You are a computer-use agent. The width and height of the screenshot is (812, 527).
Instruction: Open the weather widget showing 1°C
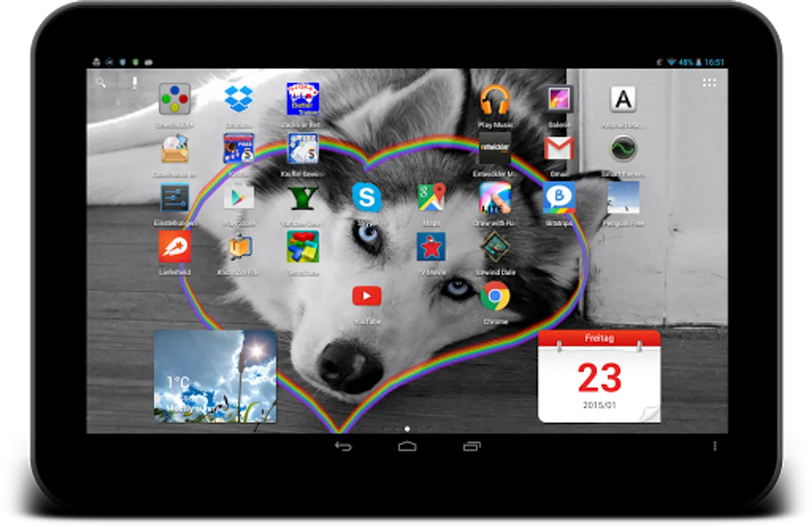pos(215,376)
